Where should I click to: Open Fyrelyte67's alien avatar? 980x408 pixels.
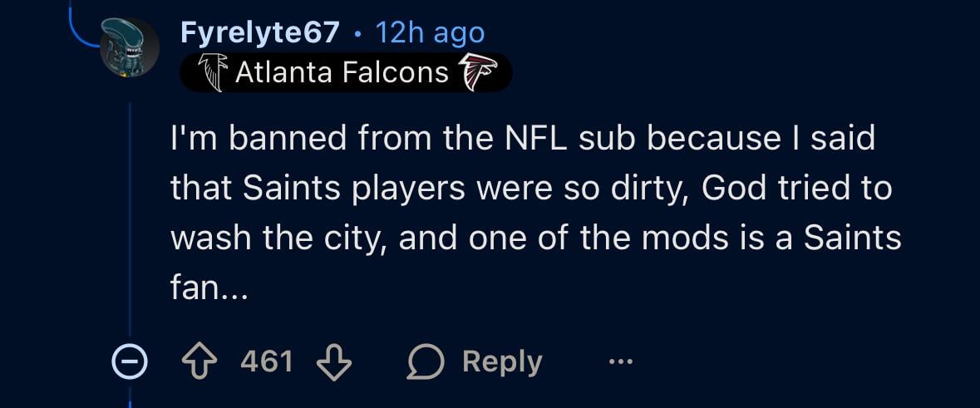[x=130, y=48]
